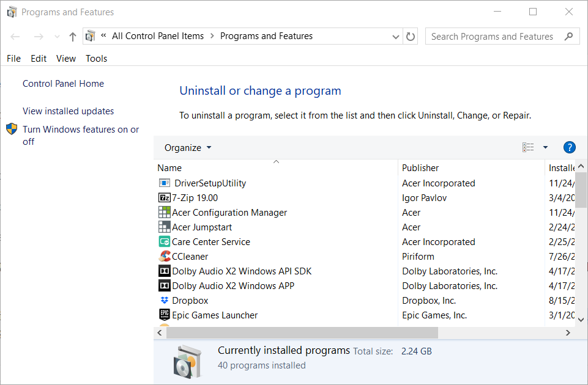Click the scroll down arrow of list
This screenshot has width=588, height=385.
coord(581,320)
